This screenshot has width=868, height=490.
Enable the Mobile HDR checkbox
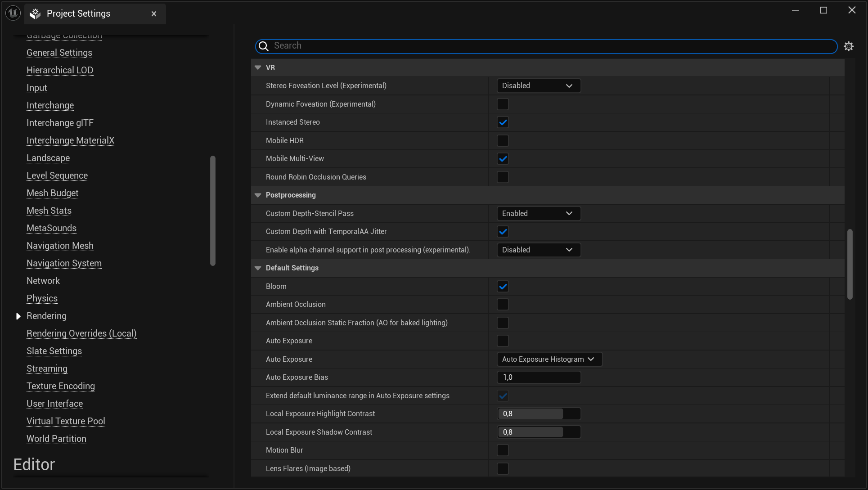[503, 140]
